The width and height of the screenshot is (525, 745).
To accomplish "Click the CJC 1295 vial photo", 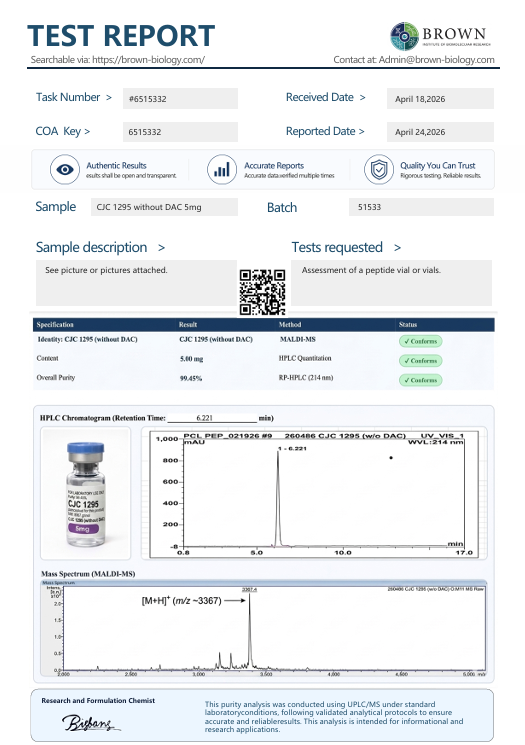I will (x=86, y=494).
